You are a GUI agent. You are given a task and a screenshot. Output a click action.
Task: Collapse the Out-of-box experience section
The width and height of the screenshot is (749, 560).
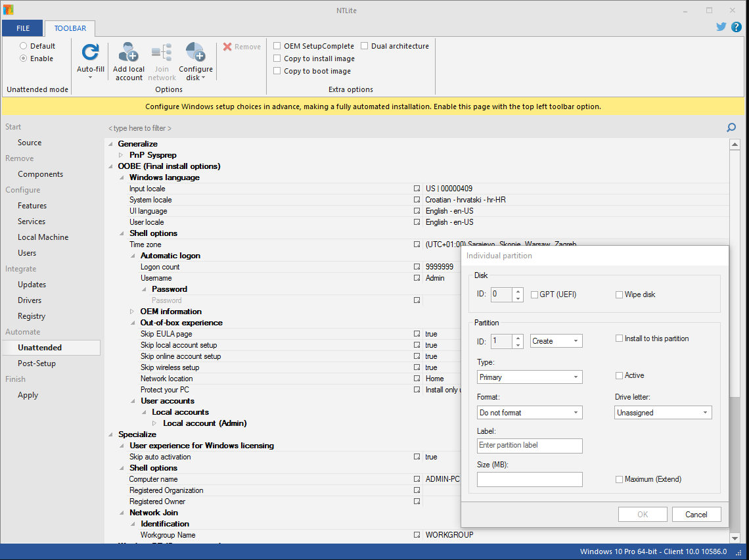coord(133,323)
